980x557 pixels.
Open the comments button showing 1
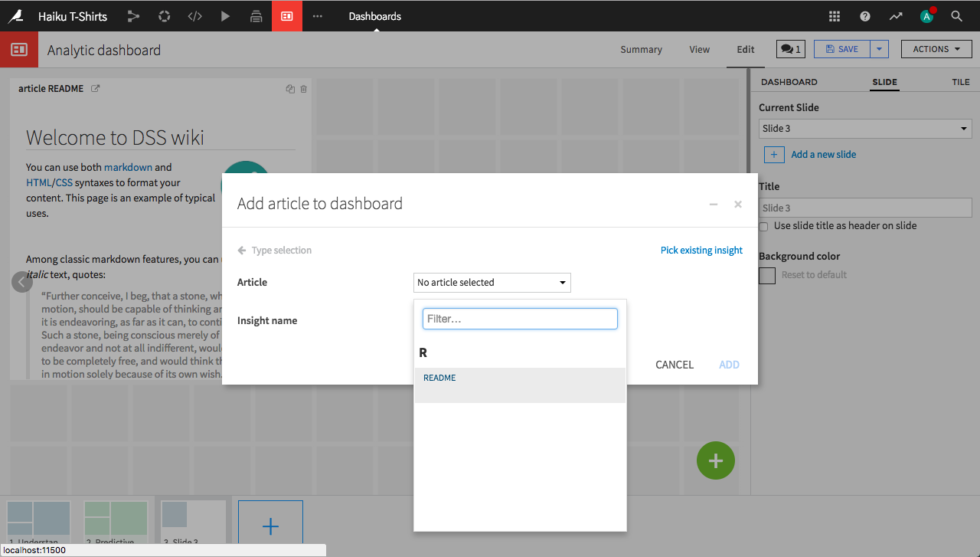click(790, 49)
